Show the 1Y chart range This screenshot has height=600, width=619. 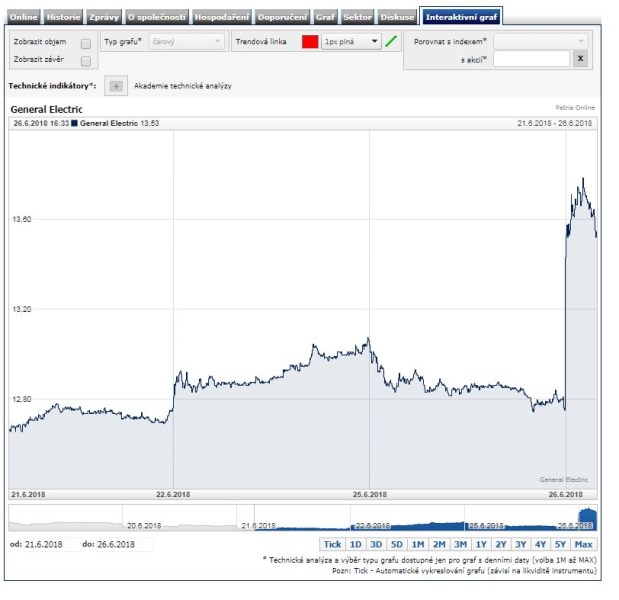click(x=481, y=544)
